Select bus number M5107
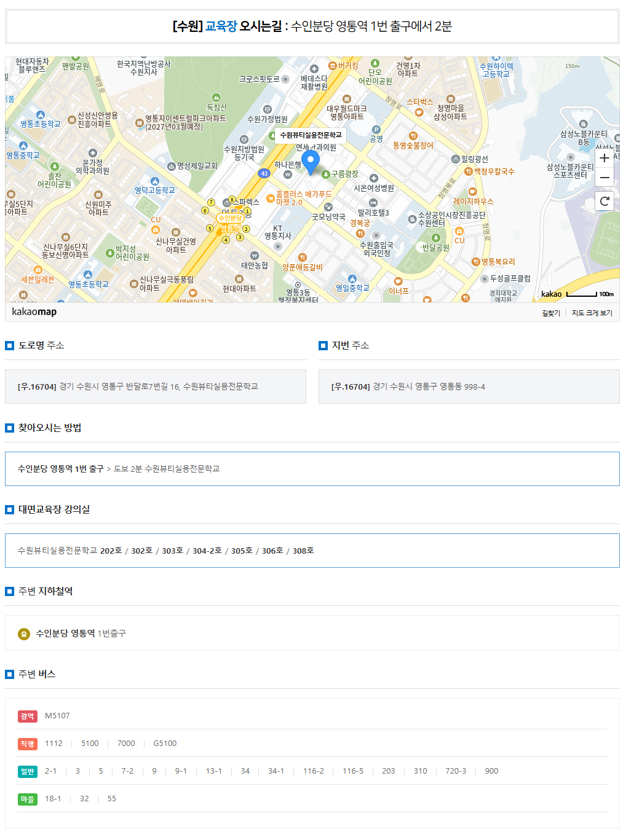Screen dimensions: 626x840 (x=57, y=716)
